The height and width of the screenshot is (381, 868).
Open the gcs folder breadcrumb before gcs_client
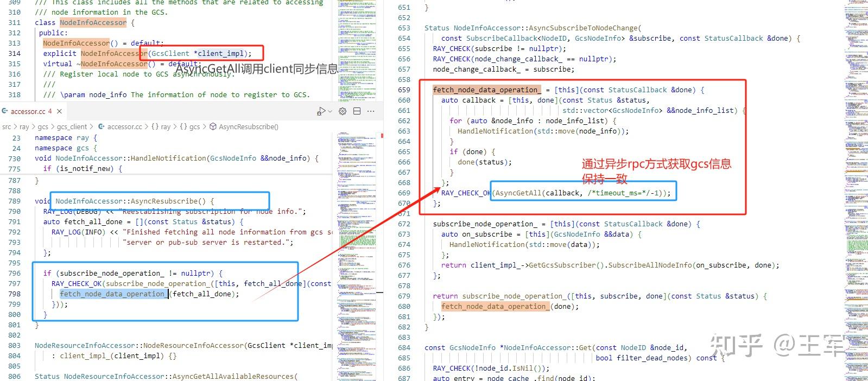(x=43, y=126)
